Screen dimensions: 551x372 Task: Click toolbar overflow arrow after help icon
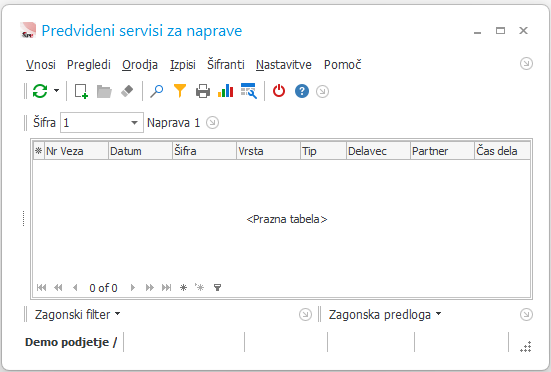(322, 92)
